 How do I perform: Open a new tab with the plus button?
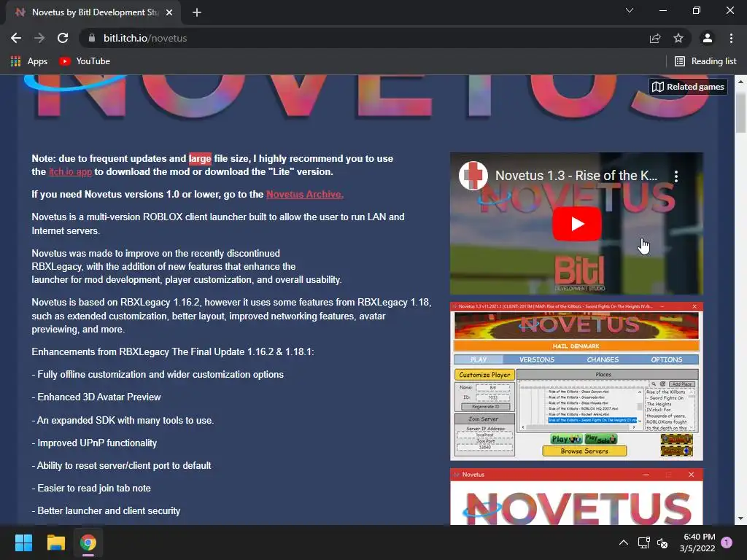197,12
